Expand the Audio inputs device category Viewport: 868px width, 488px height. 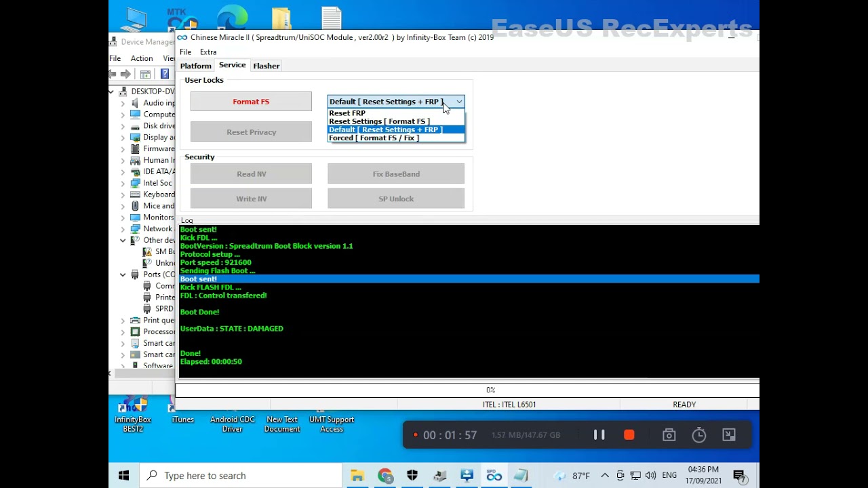pyautogui.click(x=123, y=103)
